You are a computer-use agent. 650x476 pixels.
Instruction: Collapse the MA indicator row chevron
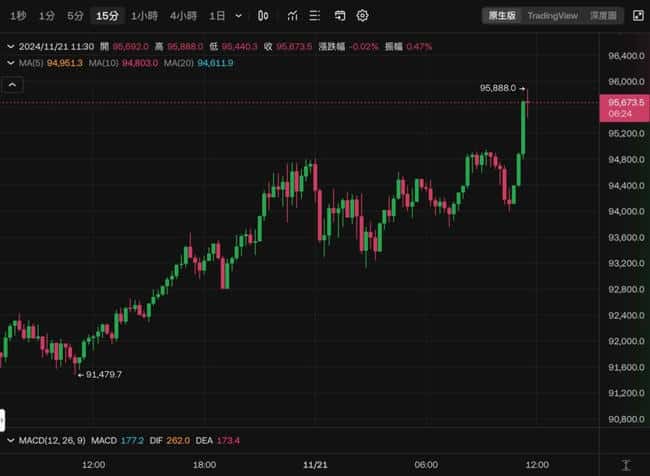coord(11,63)
